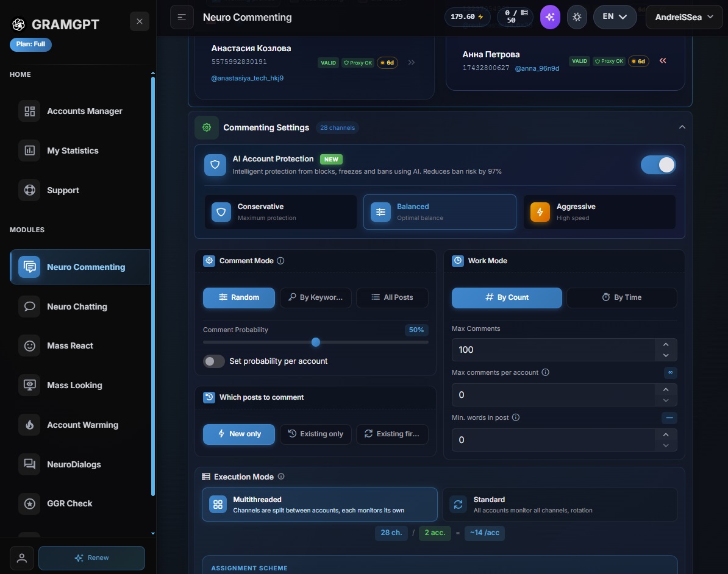The width and height of the screenshot is (728, 574).
Task: Click the GramGPT logo icon
Action: 18,24
